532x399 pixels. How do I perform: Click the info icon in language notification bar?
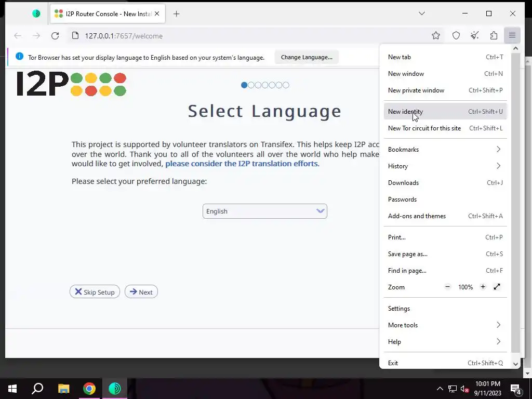pyautogui.click(x=19, y=56)
